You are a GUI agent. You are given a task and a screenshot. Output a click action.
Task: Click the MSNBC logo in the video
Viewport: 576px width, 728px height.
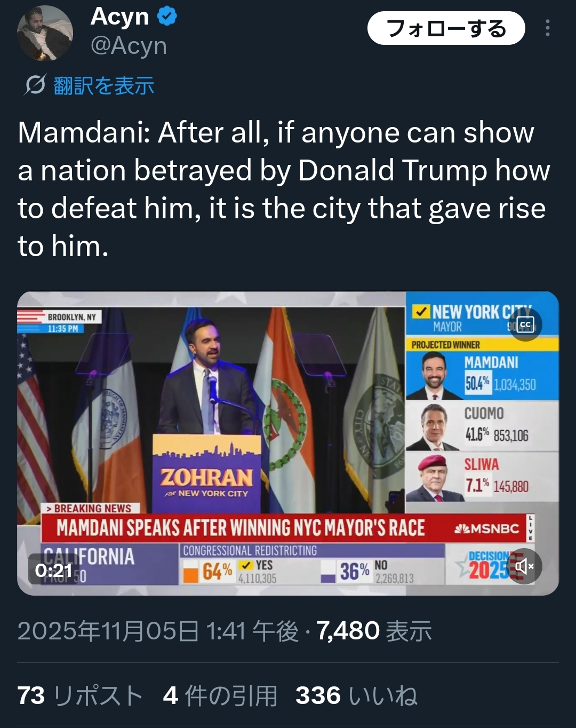(x=486, y=528)
